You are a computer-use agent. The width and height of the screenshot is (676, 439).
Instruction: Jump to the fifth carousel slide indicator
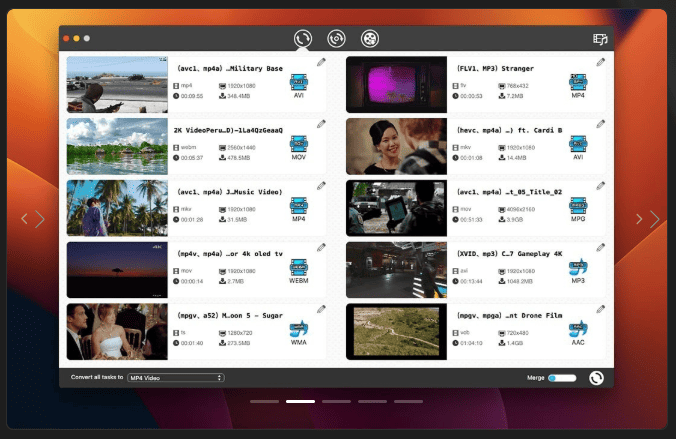coord(408,401)
